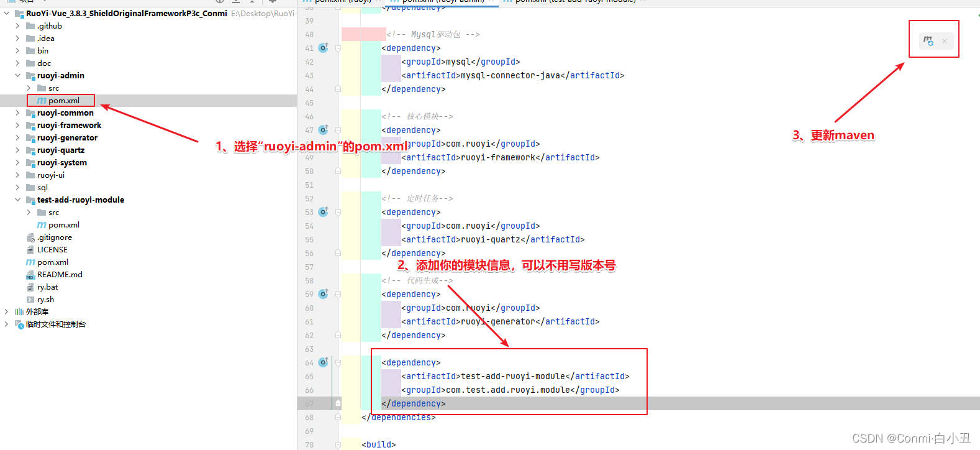Collapse the code fold marker at line 47
This screenshot has width=980, height=450.
tap(338, 130)
